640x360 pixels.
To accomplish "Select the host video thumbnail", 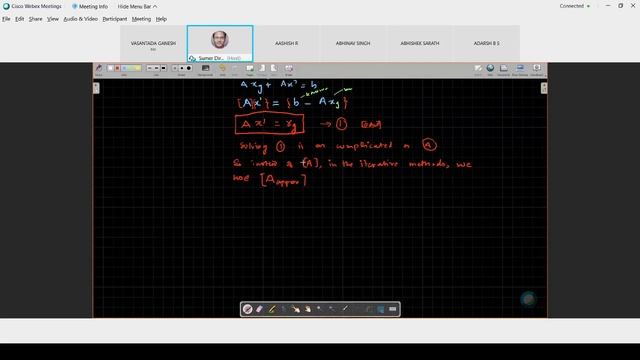I will 220,43.
